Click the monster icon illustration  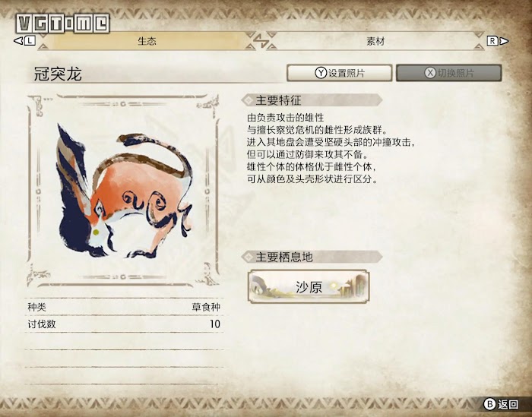(x=125, y=190)
